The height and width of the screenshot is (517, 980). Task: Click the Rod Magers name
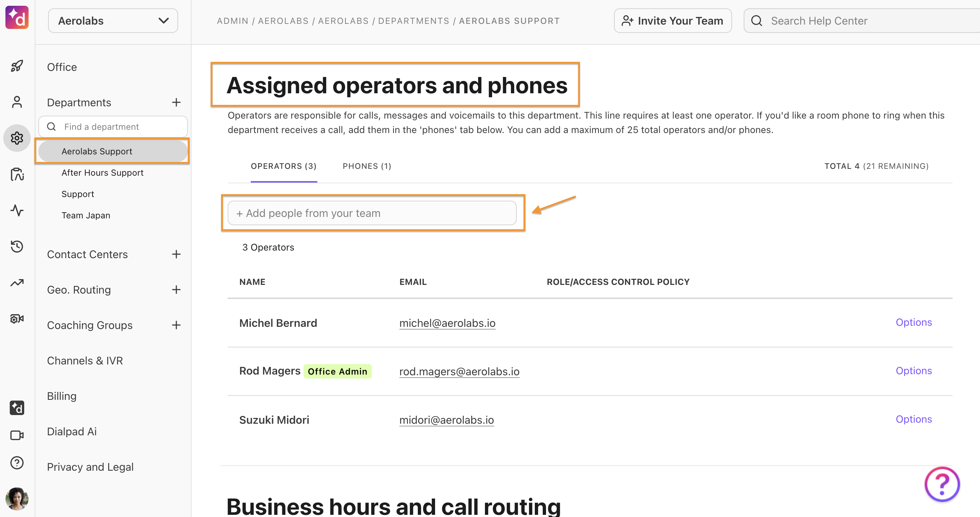[270, 371]
